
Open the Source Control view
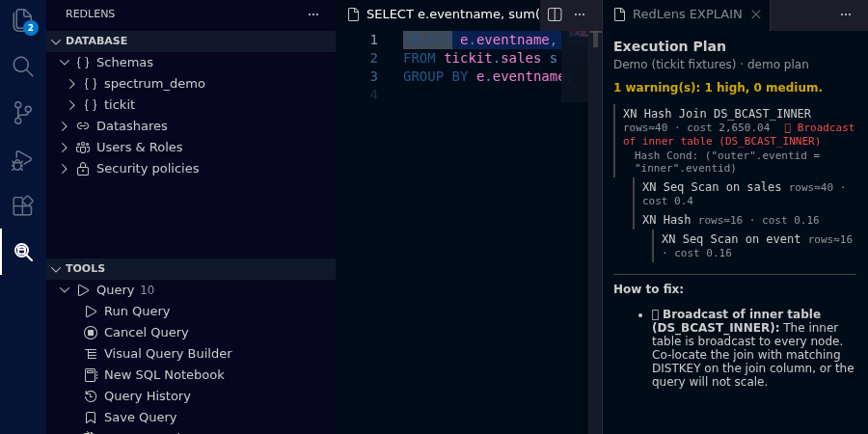(x=23, y=113)
